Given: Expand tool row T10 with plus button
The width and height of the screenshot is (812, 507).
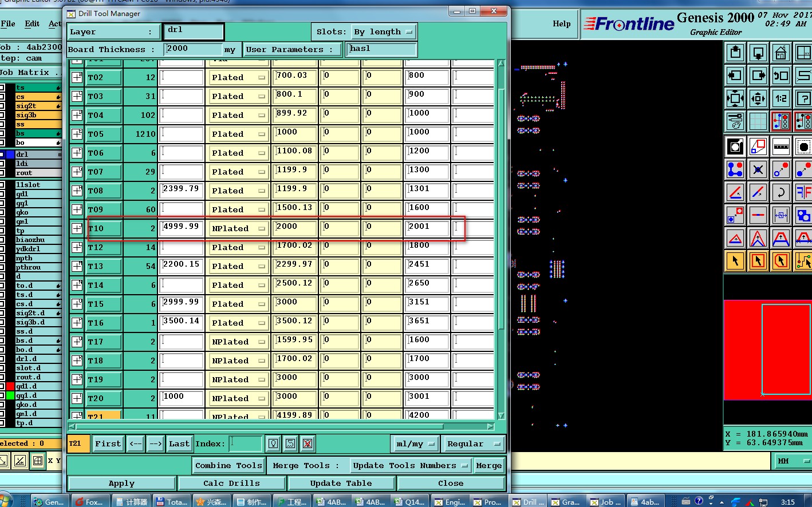Looking at the screenshot, I should [x=77, y=228].
